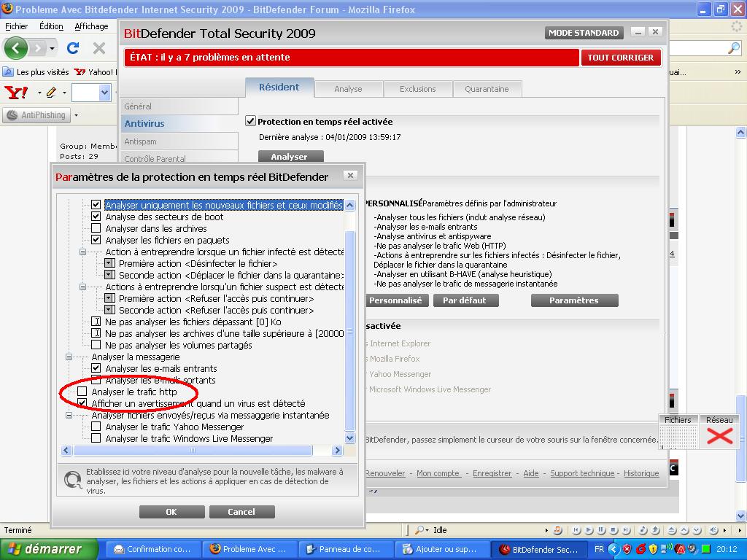Viewport: 747px width, 560px height.
Task: Click the settings list horizontal scrollbar thumb
Action: click(x=193, y=451)
